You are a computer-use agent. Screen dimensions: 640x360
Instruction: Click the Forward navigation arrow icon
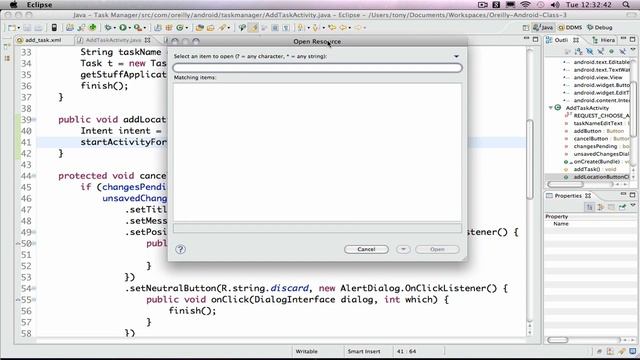358,28
